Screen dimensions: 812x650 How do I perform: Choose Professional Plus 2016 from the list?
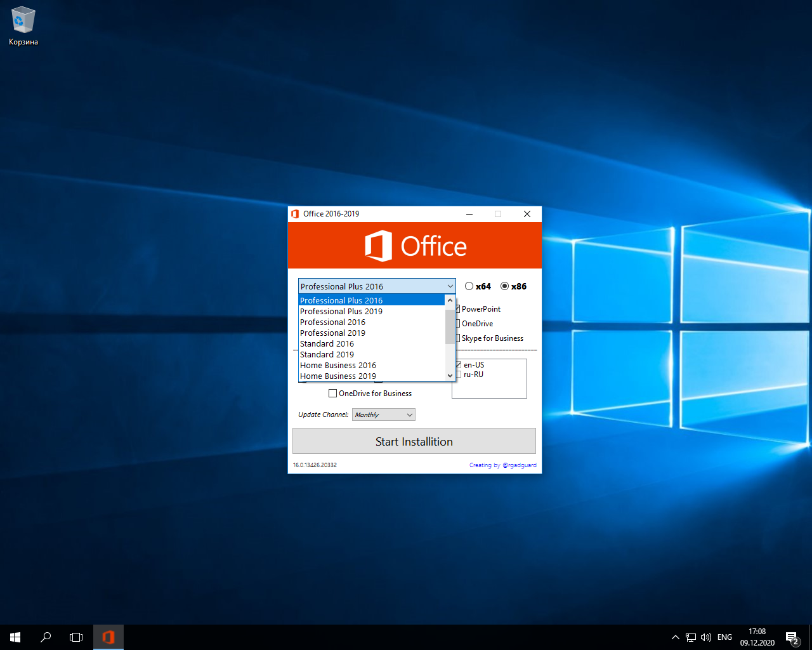click(372, 300)
